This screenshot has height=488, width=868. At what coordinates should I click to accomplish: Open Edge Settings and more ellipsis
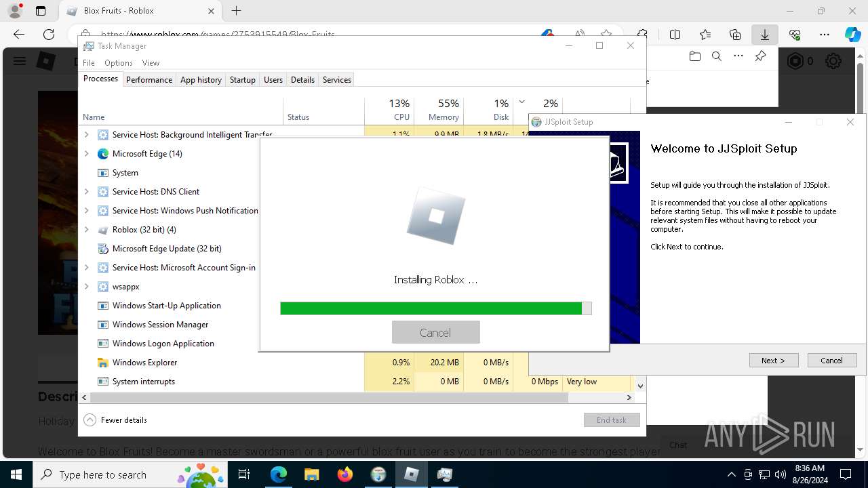point(825,35)
